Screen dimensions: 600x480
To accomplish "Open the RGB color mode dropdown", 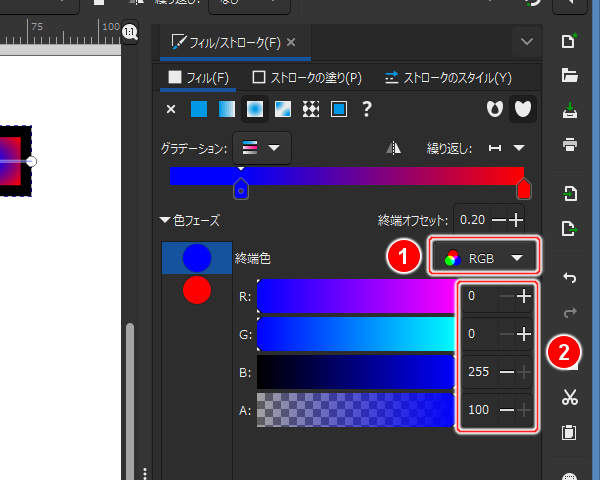I will click(x=484, y=258).
